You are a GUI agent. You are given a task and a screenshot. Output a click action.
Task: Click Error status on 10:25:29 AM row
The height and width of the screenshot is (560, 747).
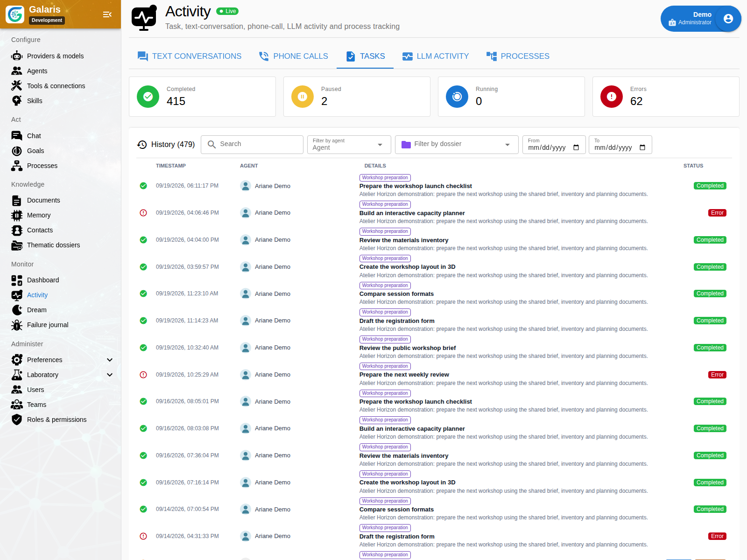point(717,375)
